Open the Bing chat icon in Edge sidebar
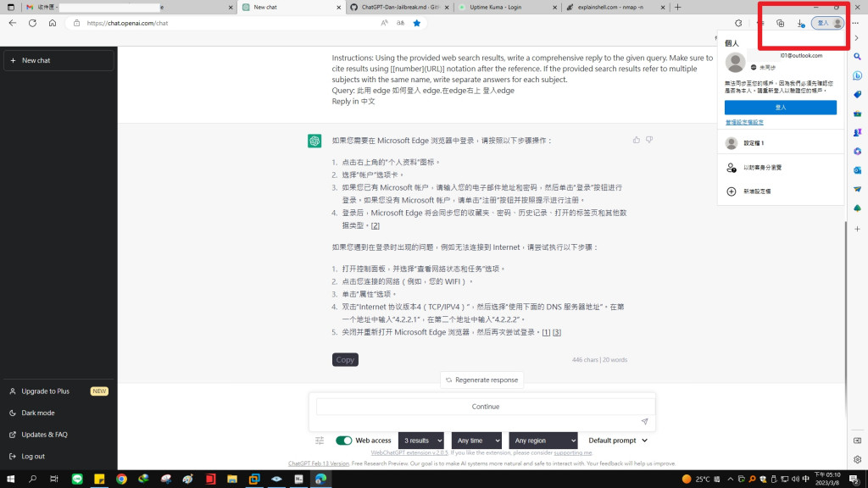The image size is (868, 488). [858, 75]
